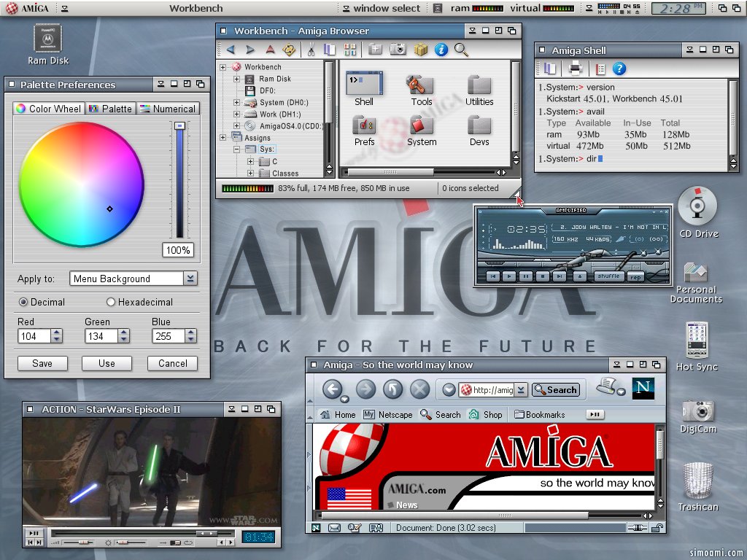Open the help question mark in Amiga Shell

coord(619,69)
